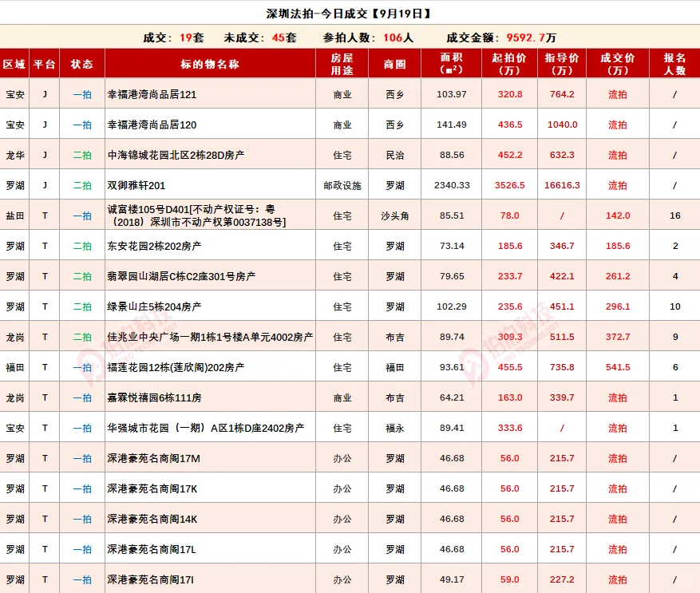The width and height of the screenshot is (700, 593).
Task: Click the deal price 261.2
Action: (618, 276)
